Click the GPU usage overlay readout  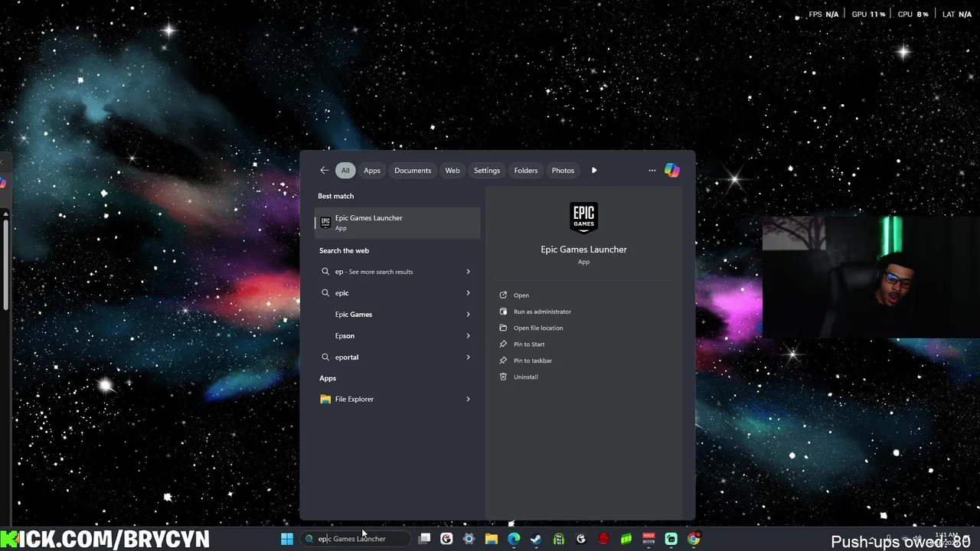tap(868, 15)
